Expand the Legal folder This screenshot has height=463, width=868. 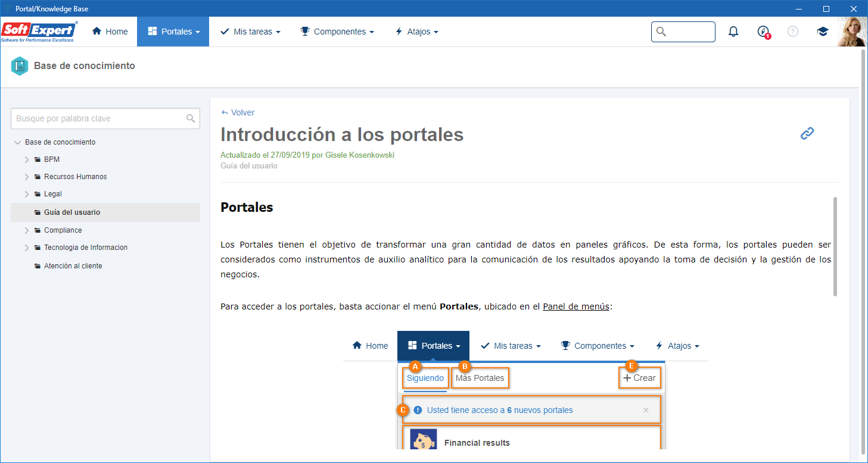point(27,194)
